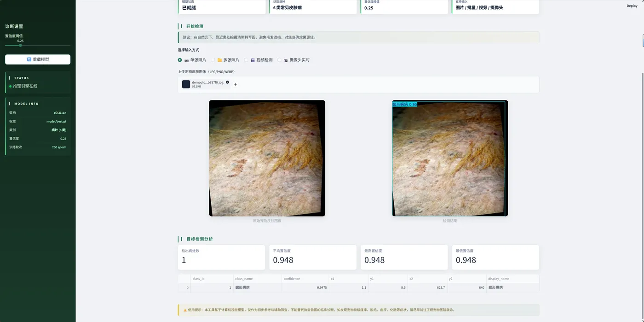Open the Deploy button
This screenshot has height=322, width=644.
(632, 6)
